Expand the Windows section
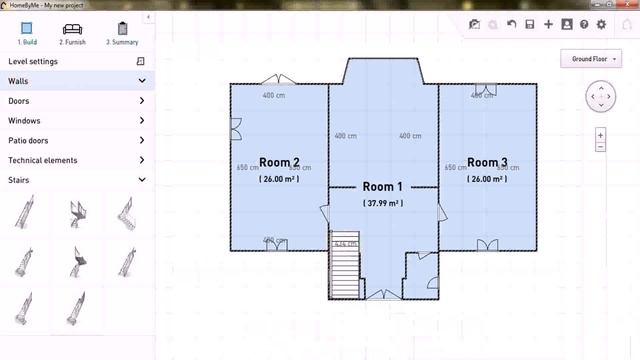The width and height of the screenshot is (640, 360). [142, 120]
